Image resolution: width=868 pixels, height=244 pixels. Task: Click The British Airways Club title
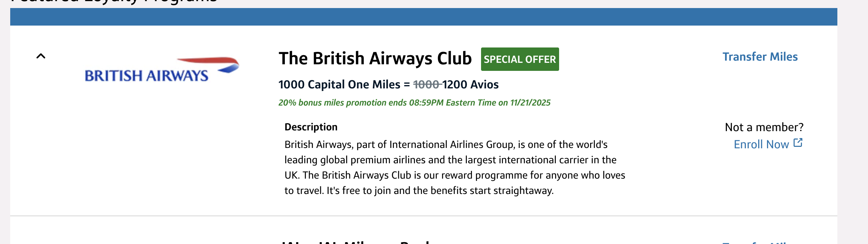tap(376, 58)
